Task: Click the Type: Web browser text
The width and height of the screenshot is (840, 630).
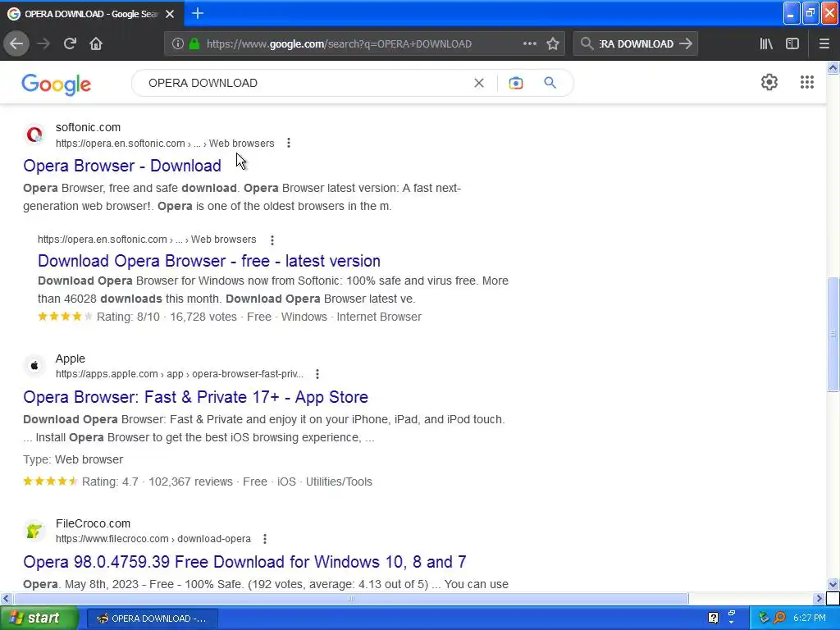Action: pos(73,459)
